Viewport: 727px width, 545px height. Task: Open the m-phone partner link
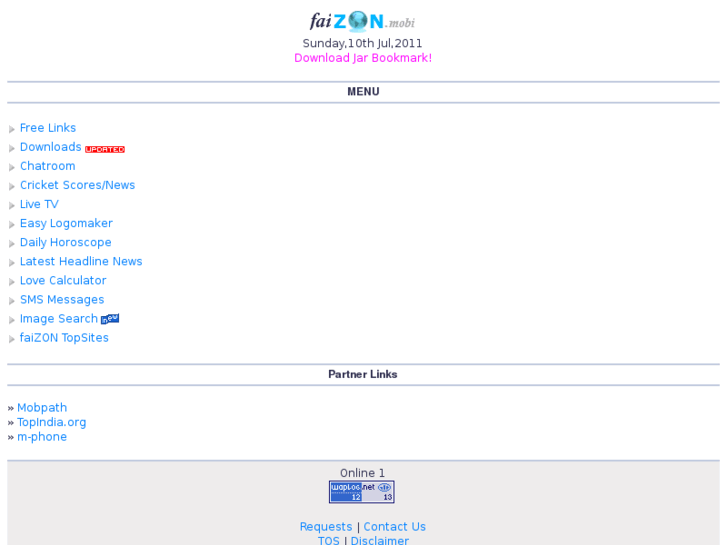tap(42, 437)
